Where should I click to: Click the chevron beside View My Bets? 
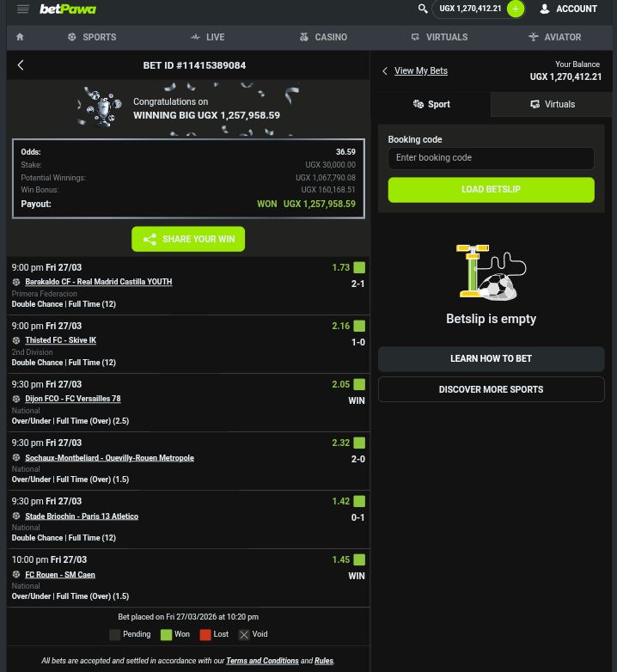[385, 70]
